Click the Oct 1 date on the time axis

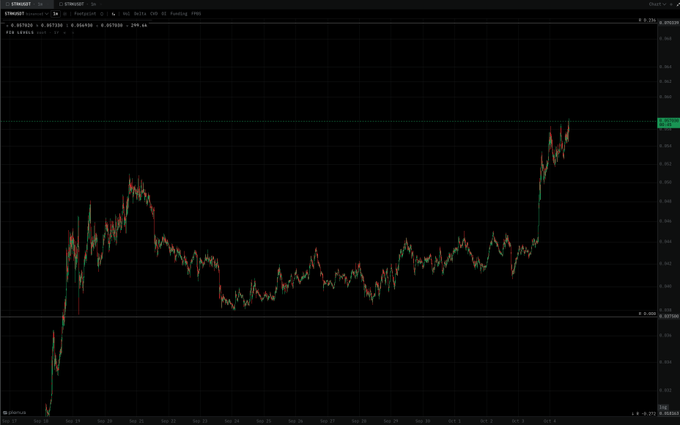454,421
